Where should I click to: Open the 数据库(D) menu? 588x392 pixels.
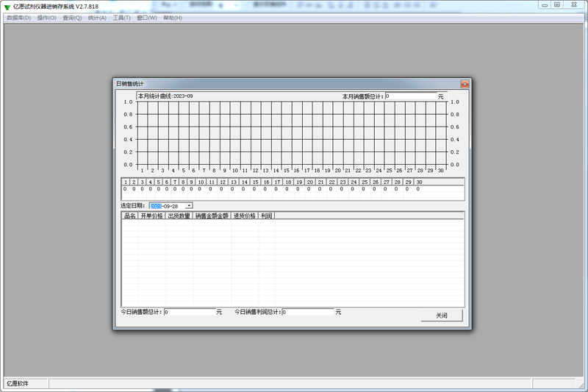pos(19,18)
